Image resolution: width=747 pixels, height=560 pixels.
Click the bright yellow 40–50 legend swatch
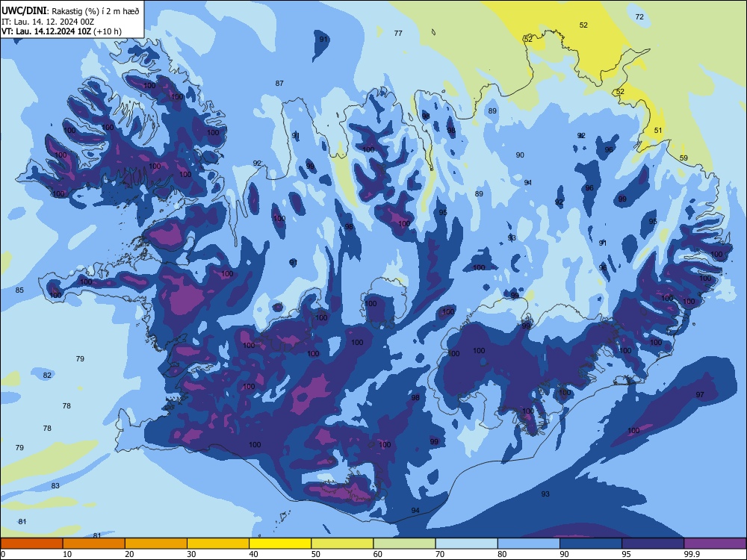click(280, 544)
